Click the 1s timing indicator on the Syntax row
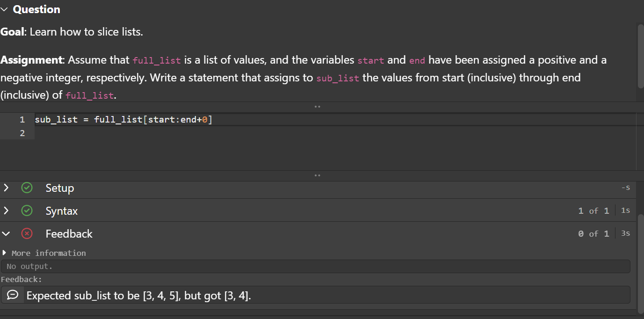 point(625,210)
